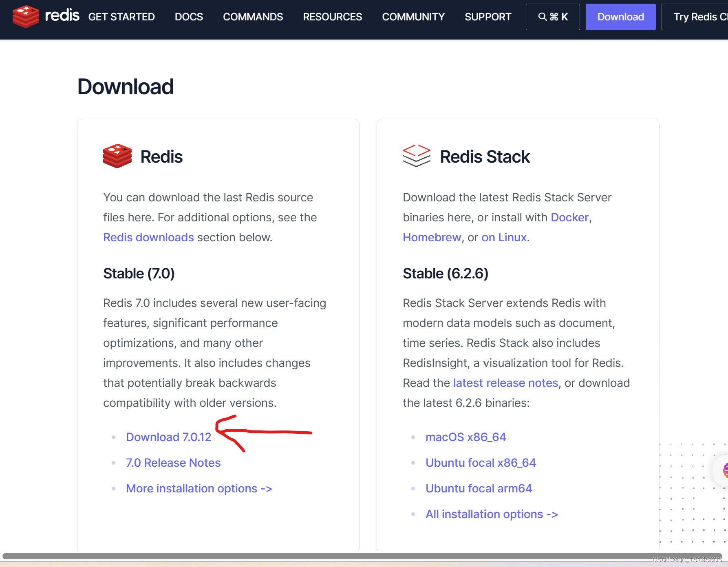Screen dimensions: 728x567
Task: Open the 7.0 Release Notes link
Action: [173, 463]
